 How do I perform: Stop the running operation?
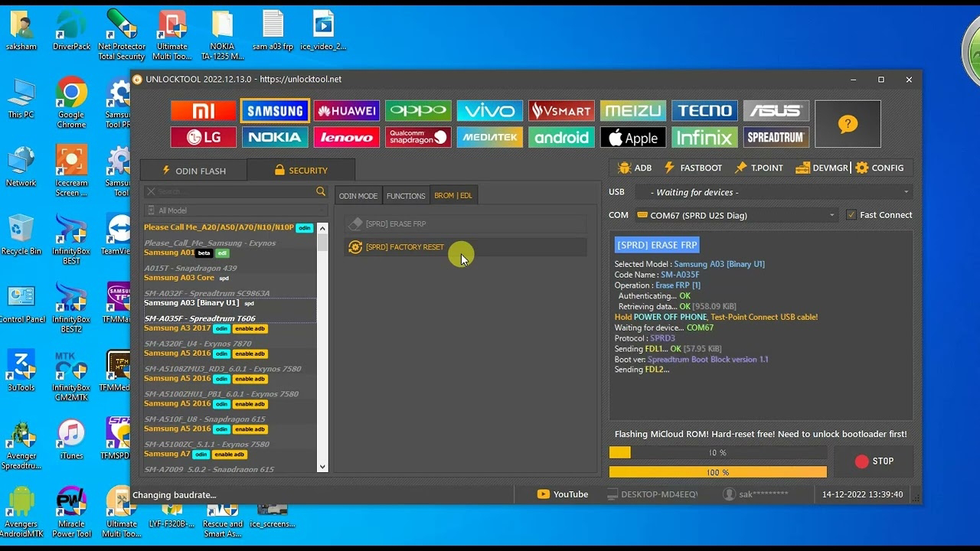[874, 461]
